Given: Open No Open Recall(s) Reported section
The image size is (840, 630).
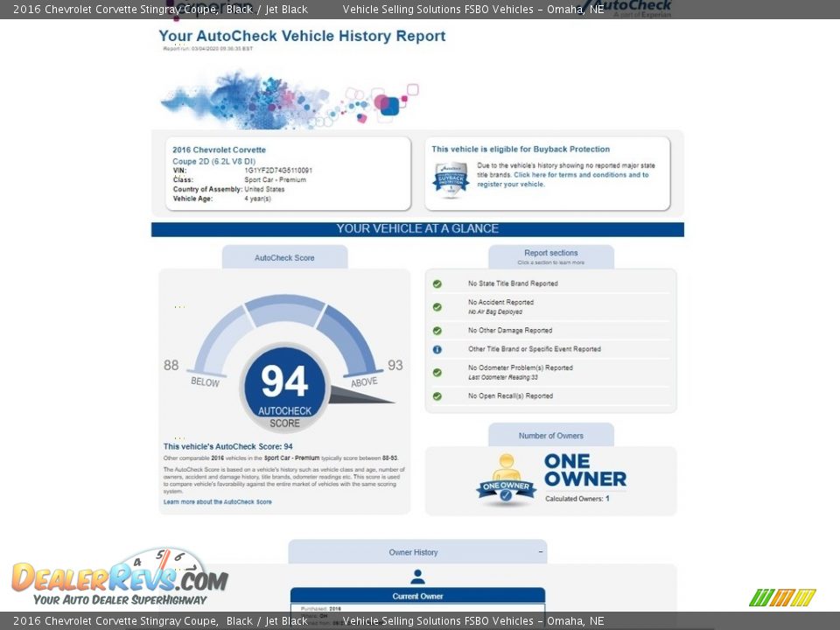Looking at the screenshot, I should pos(510,395).
